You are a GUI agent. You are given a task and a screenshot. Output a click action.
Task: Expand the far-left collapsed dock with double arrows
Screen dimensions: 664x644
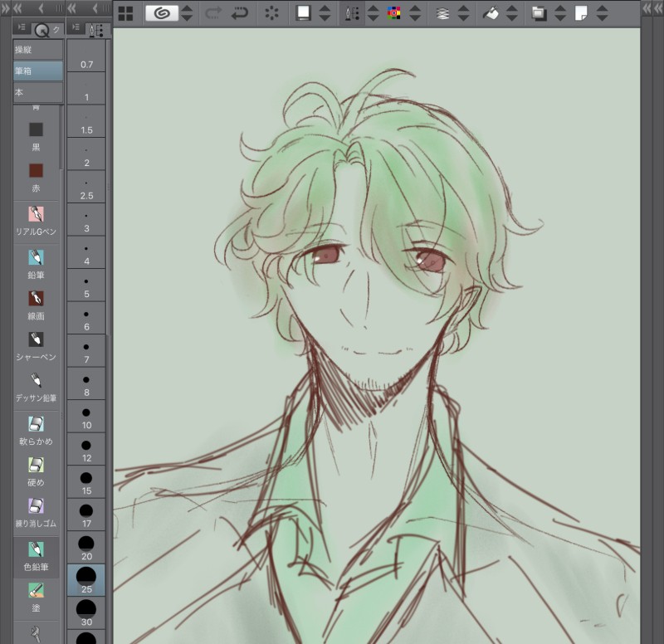(5, 8)
